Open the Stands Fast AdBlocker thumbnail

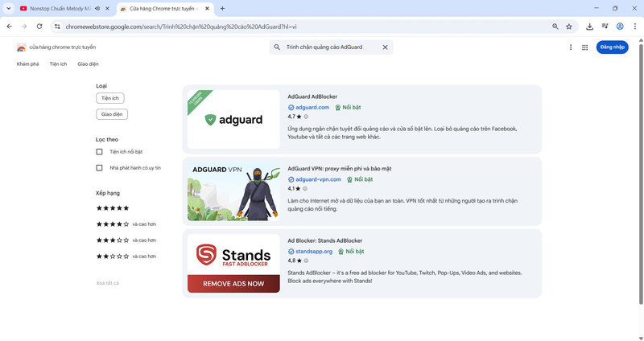233,264
